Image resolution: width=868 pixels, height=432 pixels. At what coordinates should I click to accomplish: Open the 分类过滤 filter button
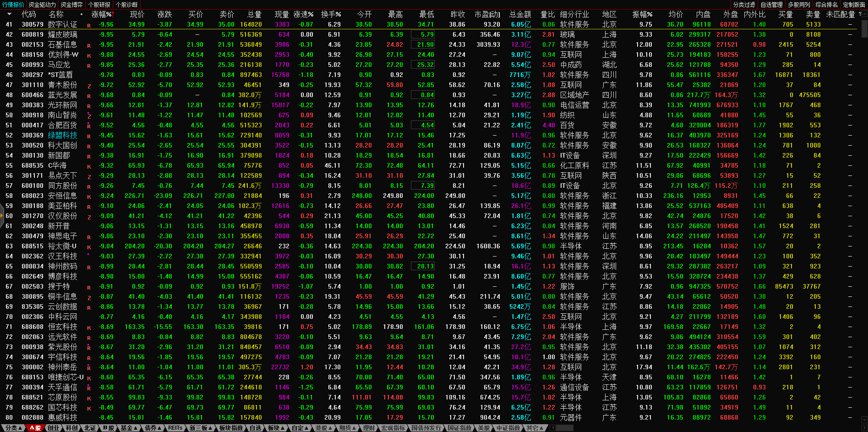pos(744,5)
